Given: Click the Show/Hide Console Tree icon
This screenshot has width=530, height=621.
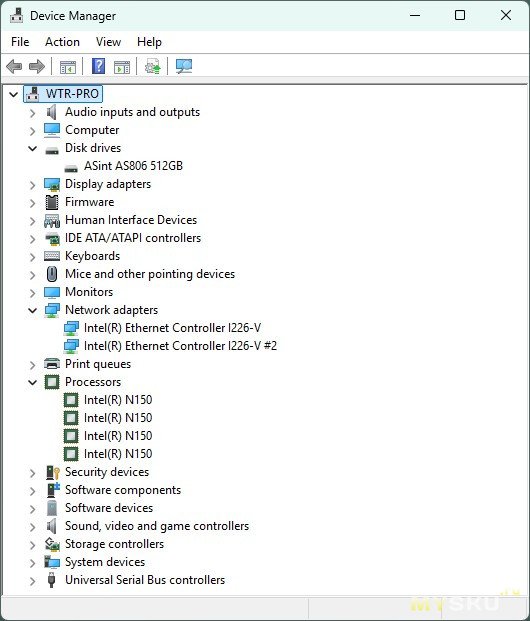Looking at the screenshot, I should tap(68, 67).
